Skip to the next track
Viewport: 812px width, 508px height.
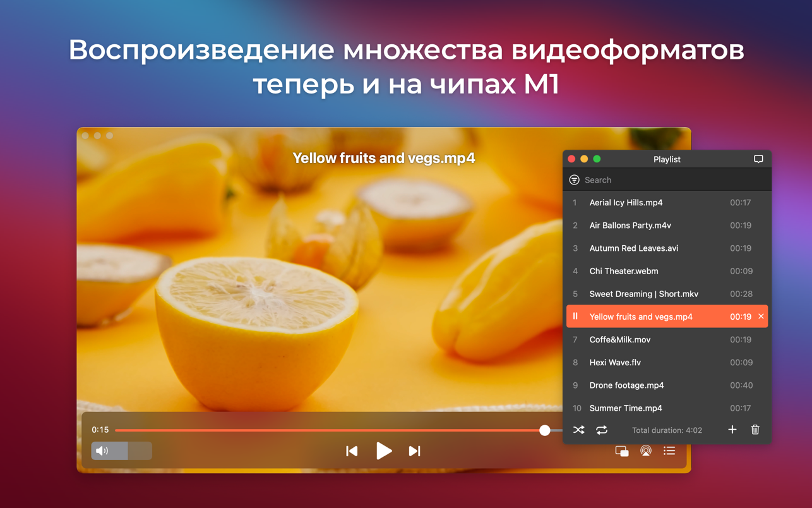[414, 451]
